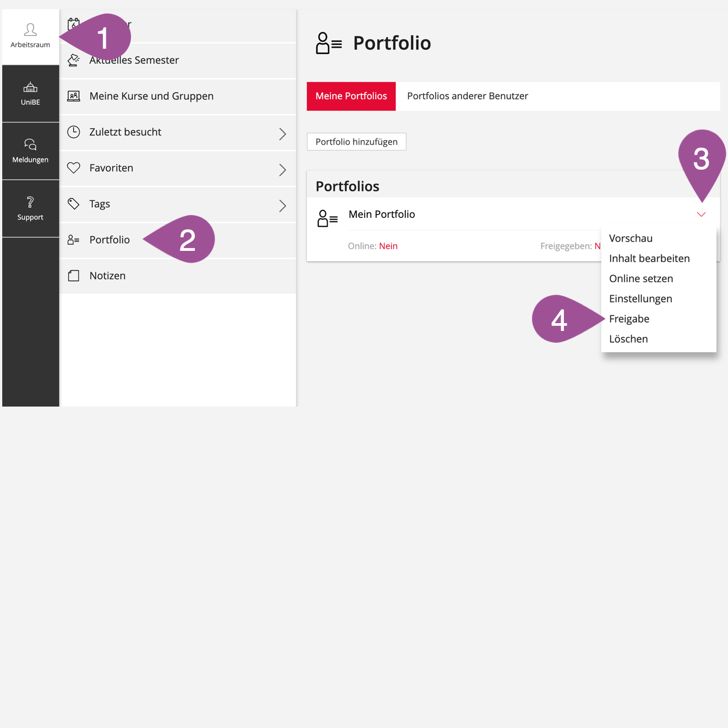
Task: Open the Mein Portfolio title link
Action: point(382,214)
